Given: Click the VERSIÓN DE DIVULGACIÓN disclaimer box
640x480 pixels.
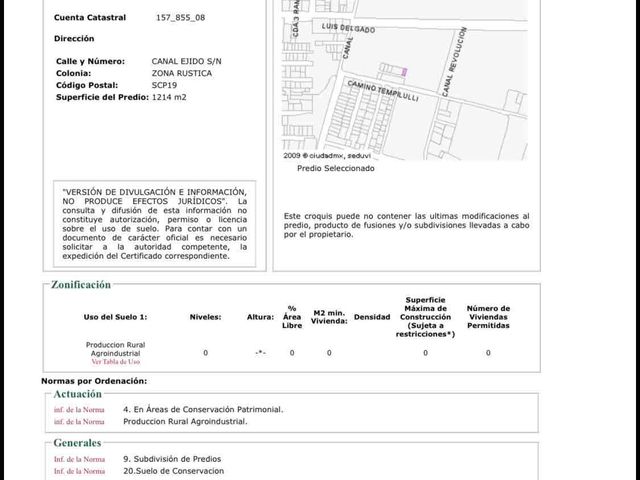Looking at the screenshot, I should (x=155, y=224).
